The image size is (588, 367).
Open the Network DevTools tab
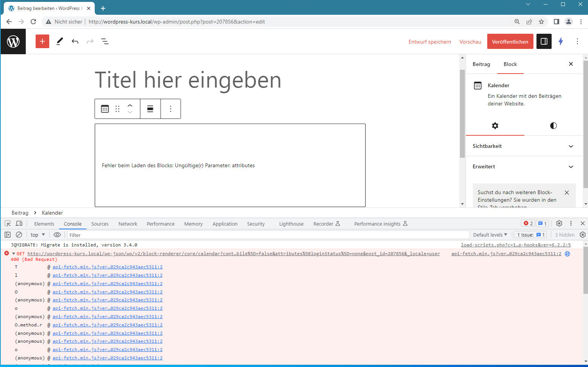128,224
